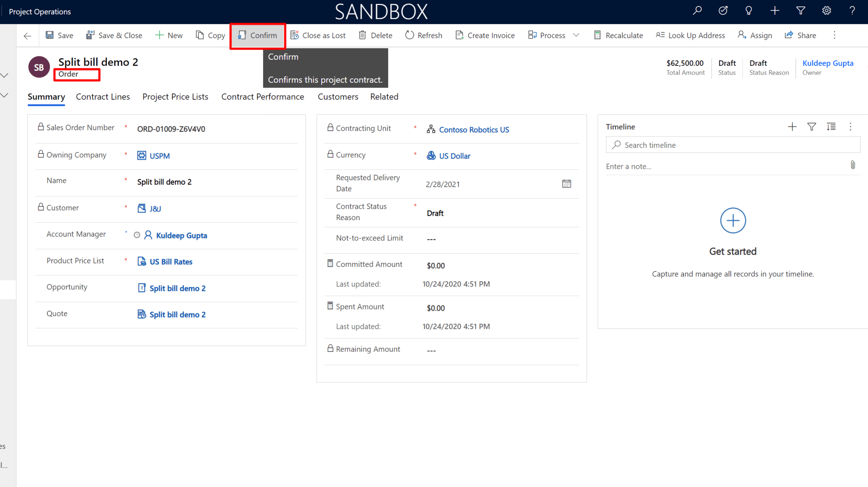Refresh the record
Image resolution: width=868 pixels, height=487 pixels.
pyautogui.click(x=423, y=35)
